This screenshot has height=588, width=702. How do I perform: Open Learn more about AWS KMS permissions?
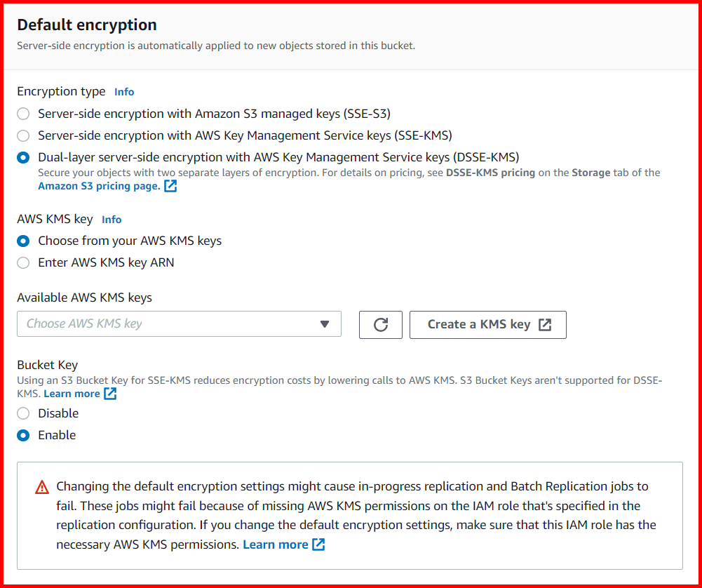[274, 544]
